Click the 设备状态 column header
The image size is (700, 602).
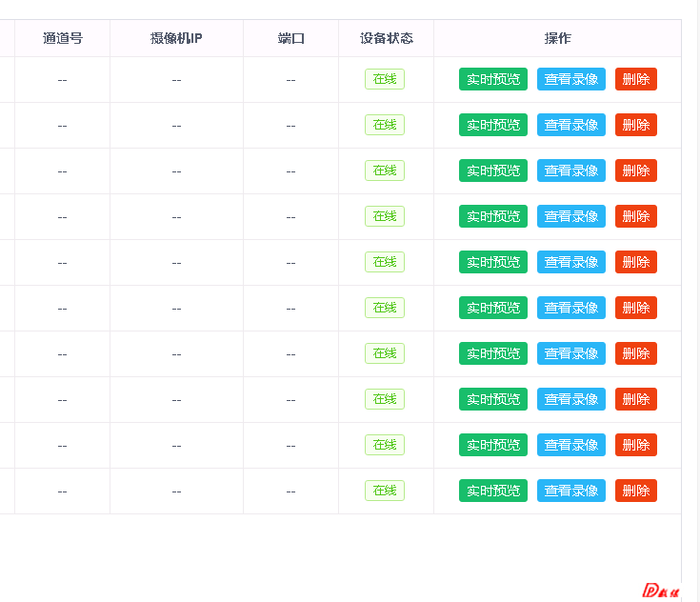(386, 38)
